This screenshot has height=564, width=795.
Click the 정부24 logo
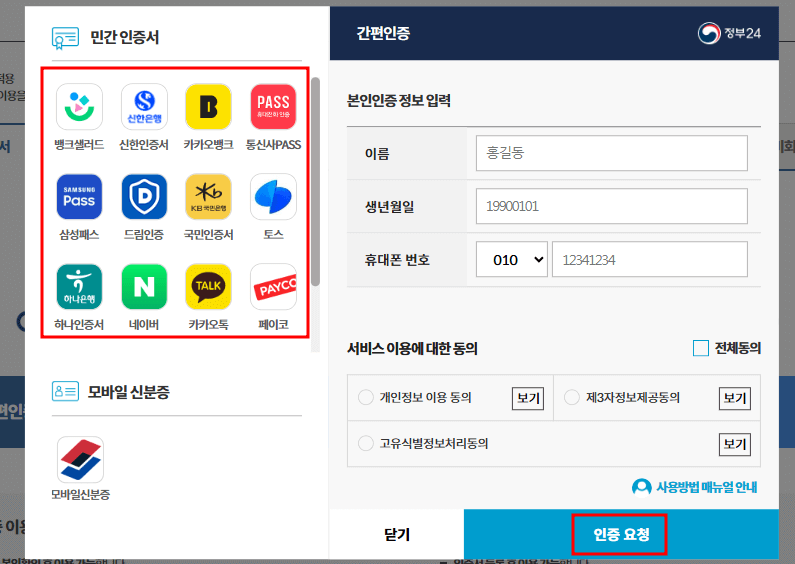(x=729, y=33)
